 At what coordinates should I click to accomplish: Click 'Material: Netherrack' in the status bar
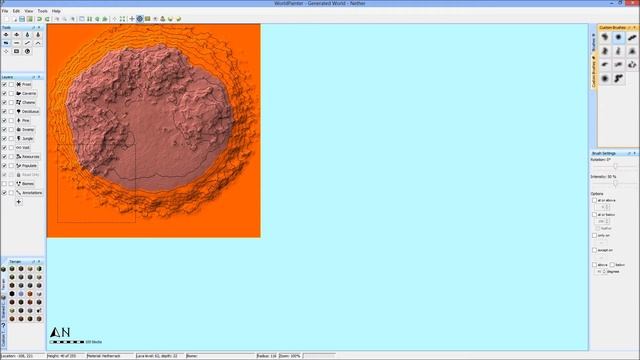pyautogui.click(x=104, y=356)
